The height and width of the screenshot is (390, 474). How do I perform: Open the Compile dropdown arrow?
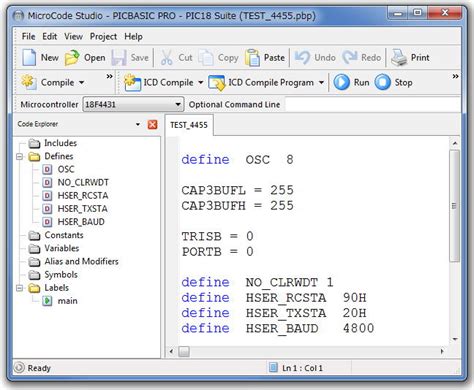pyautogui.click(x=82, y=82)
